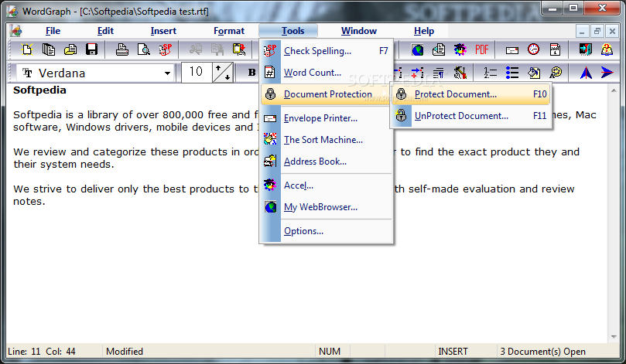Export to PDF using the red PDF icon
Viewport: 626px width, 364px height.
[x=482, y=49]
